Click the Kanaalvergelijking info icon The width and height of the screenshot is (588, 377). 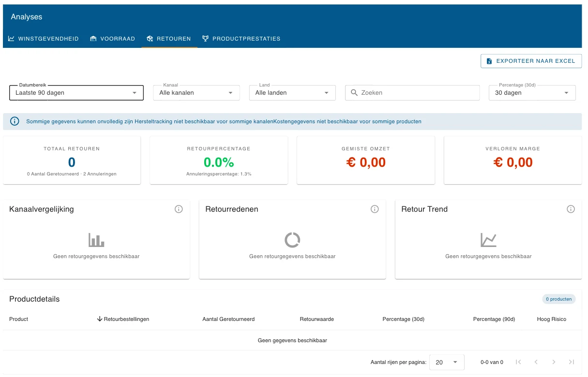coord(179,209)
